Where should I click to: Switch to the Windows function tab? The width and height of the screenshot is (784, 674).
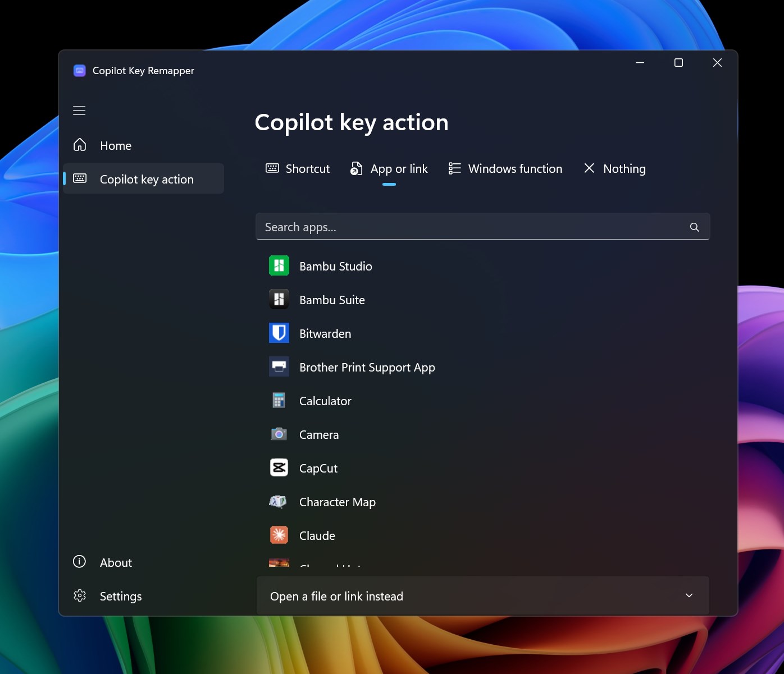(505, 169)
